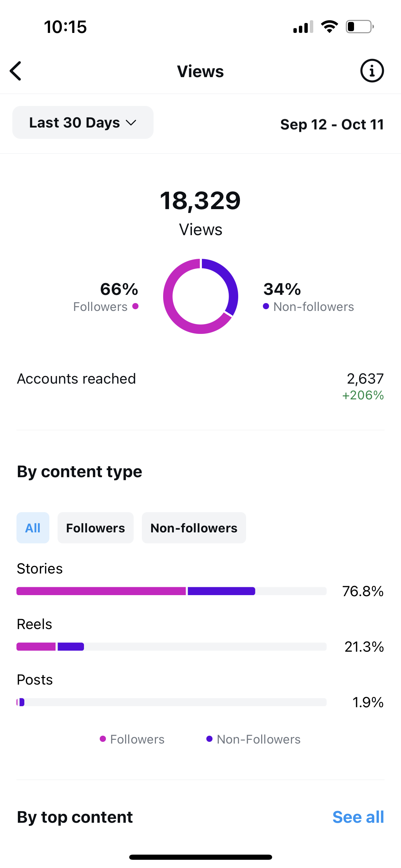
Task: Open the info circle icon
Action: click(x=372, y=71)
